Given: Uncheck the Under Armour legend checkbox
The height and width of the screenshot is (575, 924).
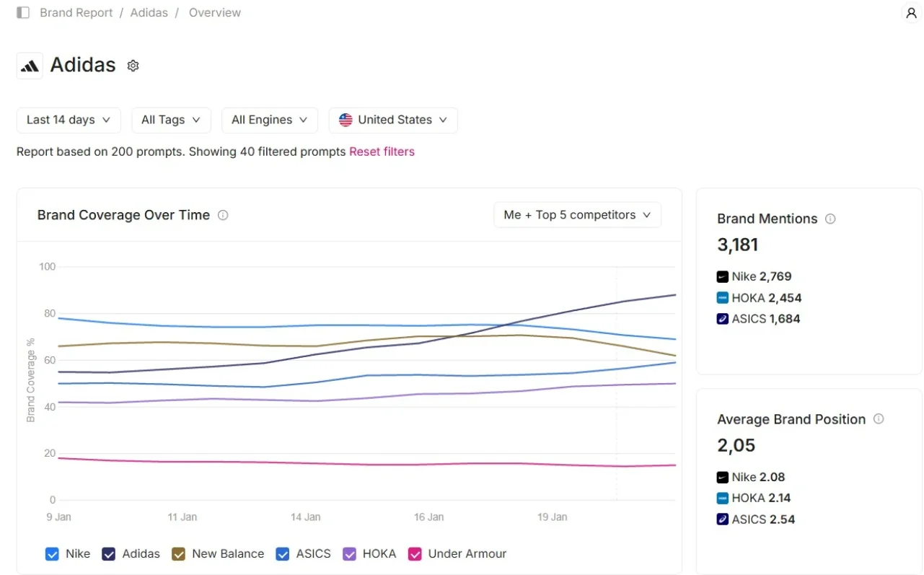Looking at the screenshot, I should (415, 554).
